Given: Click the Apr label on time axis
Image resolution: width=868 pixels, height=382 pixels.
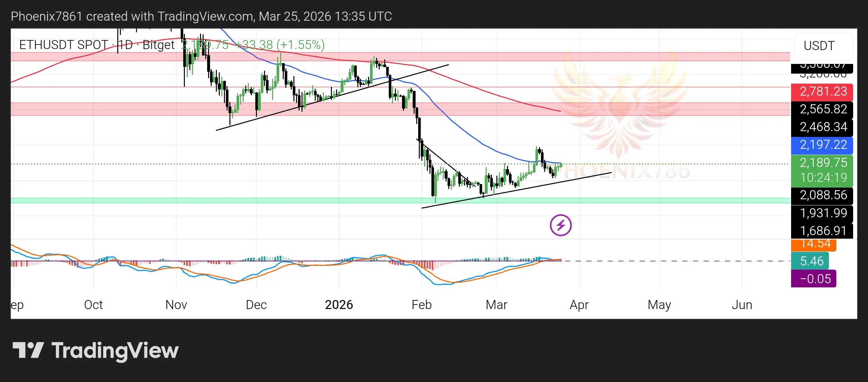Looking at the screenshot, I should click(x=579, y=305).
